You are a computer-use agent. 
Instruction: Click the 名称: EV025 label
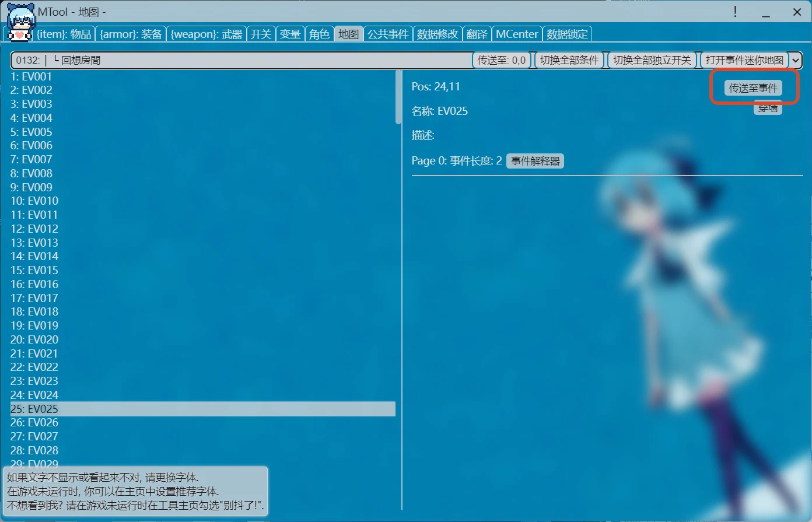[x=440, y=111]
